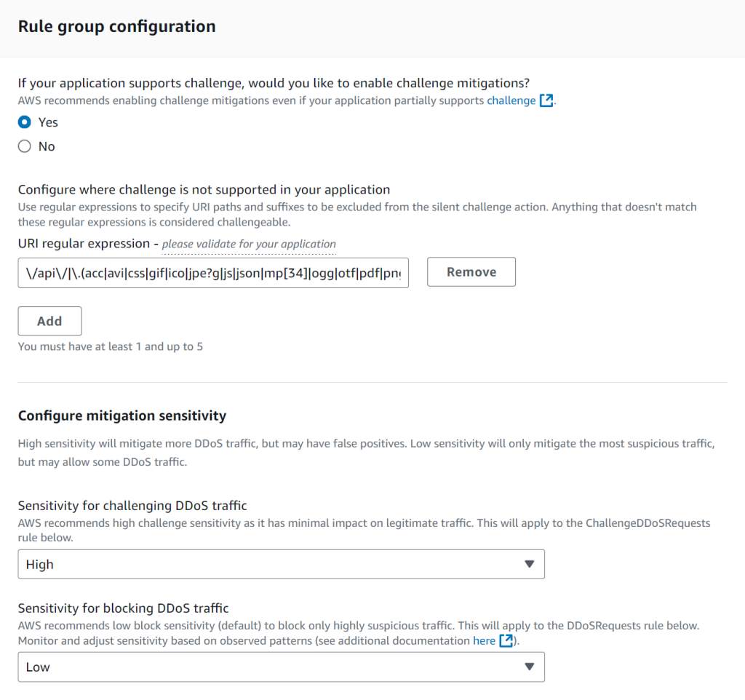Click the 'Rule group configuration' heading
This screenshot has height=700, width=745.
point(116,25)
